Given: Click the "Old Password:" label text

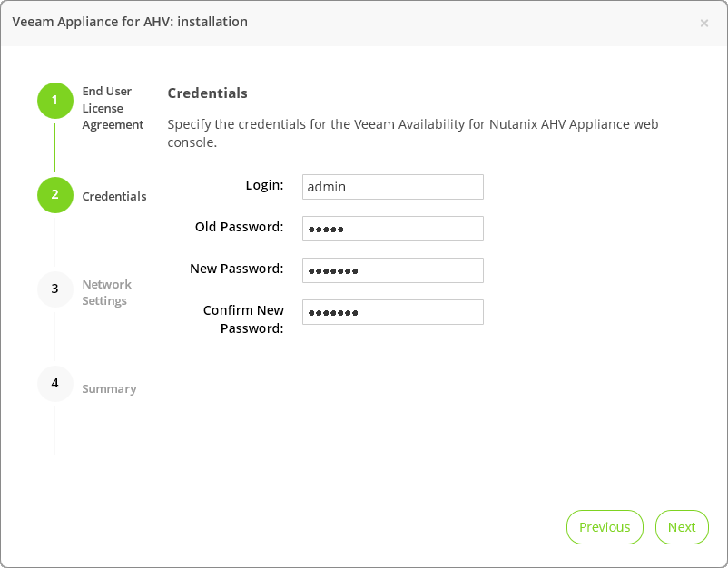Looking at the screenshot, I should (x=239, y=227).
